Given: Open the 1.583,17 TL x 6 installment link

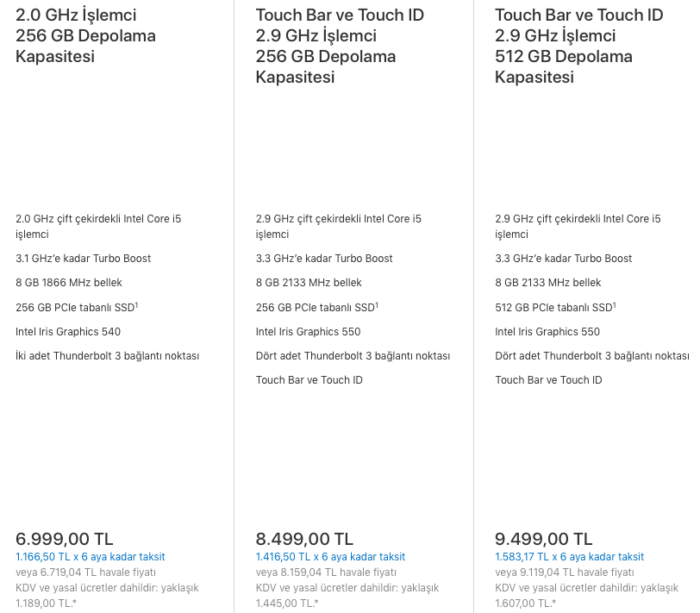Looking at the screenshot, I should (x=569, y=557).
